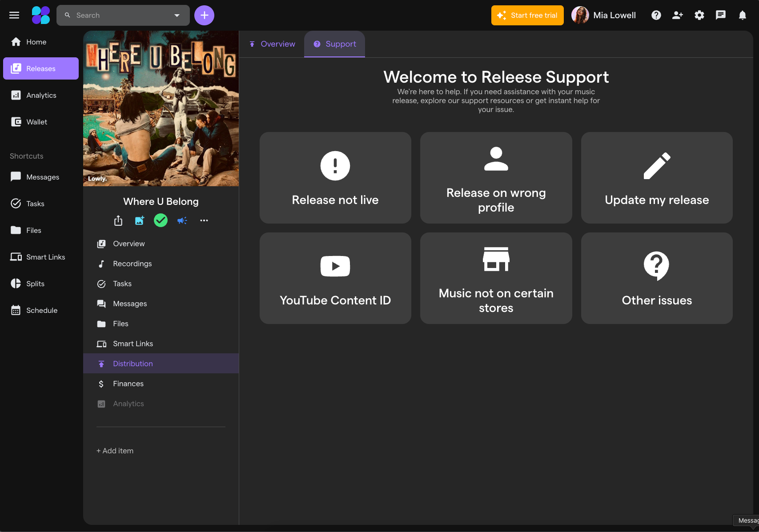Click into the Search field
The image size is (759, 532).
point(123,15)
